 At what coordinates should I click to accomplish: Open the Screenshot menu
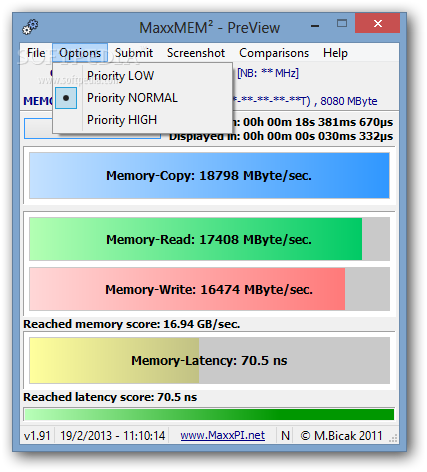click(196, 53)
